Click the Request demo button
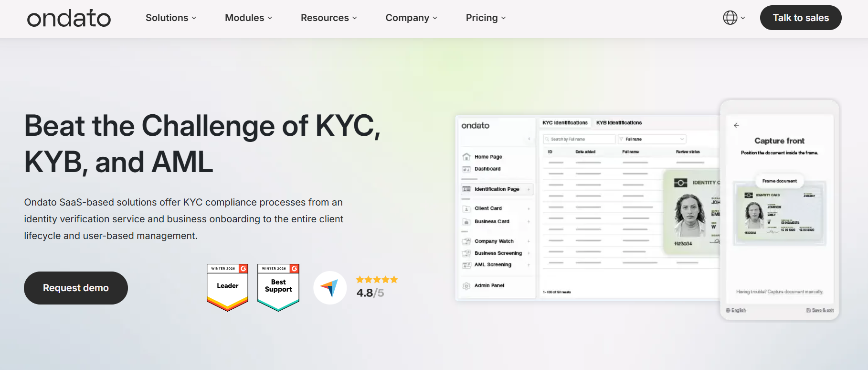Image resolution: width=868 pixels, height=370 pixels. 76,288
